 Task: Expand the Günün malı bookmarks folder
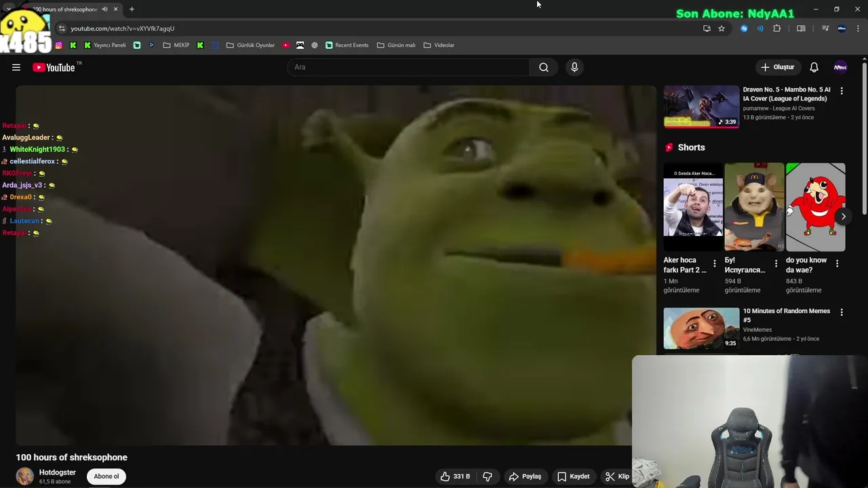pos(396,45)
